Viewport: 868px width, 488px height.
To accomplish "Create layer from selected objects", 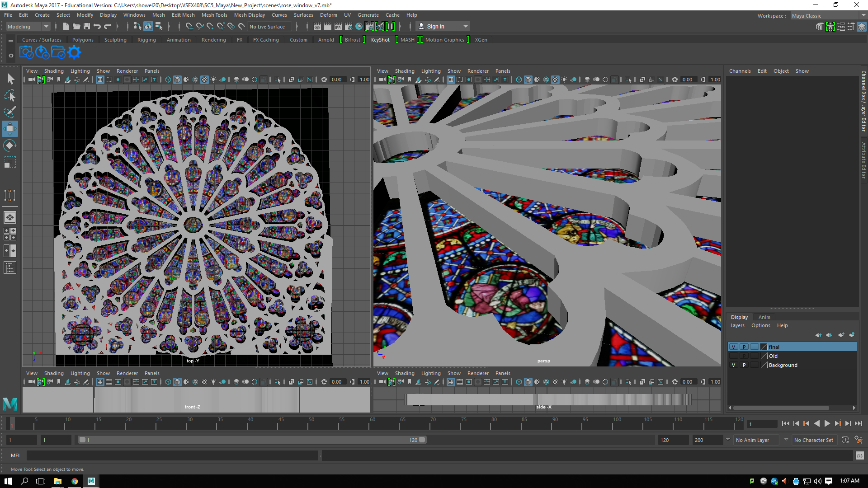I will (x=852, y=335).
